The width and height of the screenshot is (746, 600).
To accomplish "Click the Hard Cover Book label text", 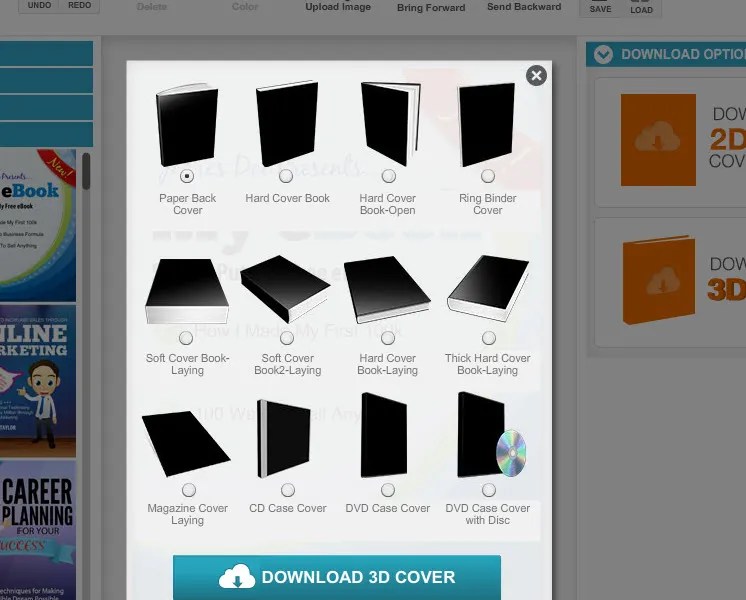I will [287, 198].
